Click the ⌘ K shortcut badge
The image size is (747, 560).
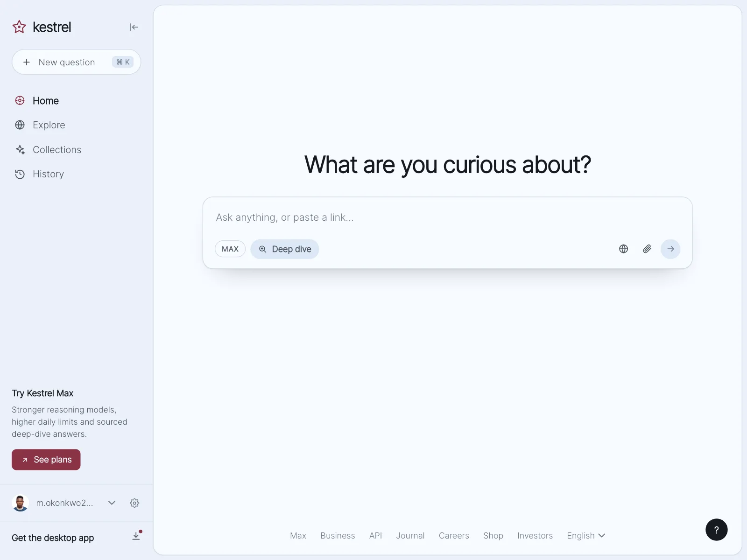(123, 62)
